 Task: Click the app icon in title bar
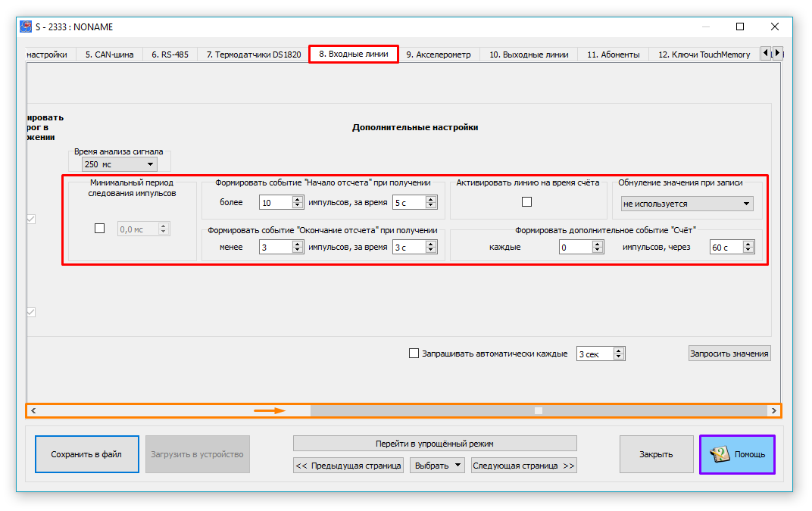(x=26, y=26)
